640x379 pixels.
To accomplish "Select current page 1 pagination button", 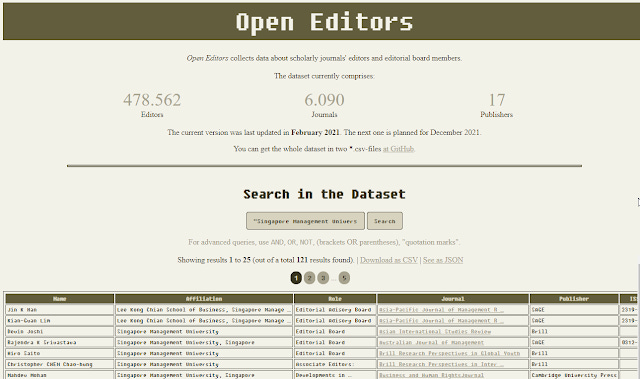I will pyautogui.click(x=296, y=278).
